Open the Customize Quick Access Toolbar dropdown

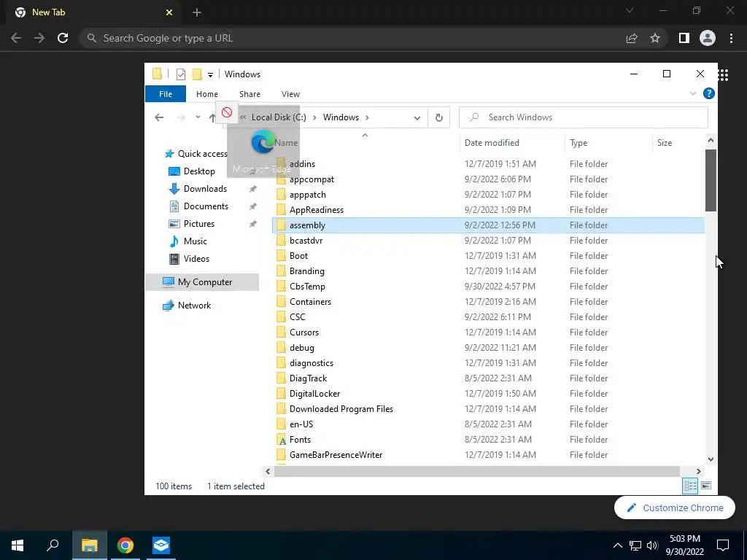coord(210,75)
